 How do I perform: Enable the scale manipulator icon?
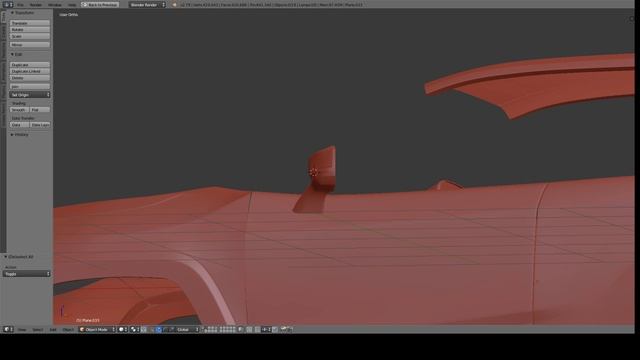point(172,329)
